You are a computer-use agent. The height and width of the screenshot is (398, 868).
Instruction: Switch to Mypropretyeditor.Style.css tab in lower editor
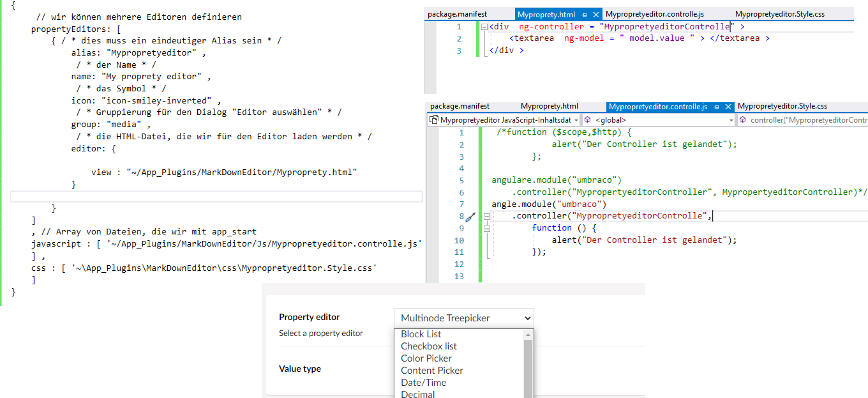(782, 106)
